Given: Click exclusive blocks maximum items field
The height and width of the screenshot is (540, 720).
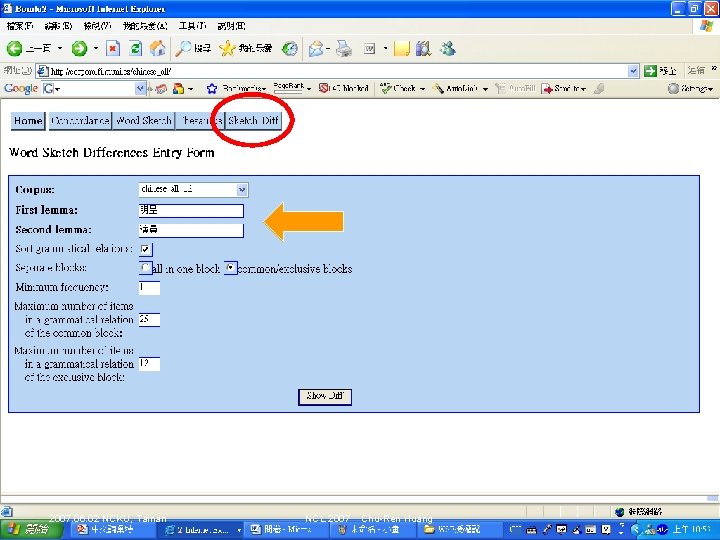Looking at the screenshot, I should pyautogui.click(x=149, y=364).
